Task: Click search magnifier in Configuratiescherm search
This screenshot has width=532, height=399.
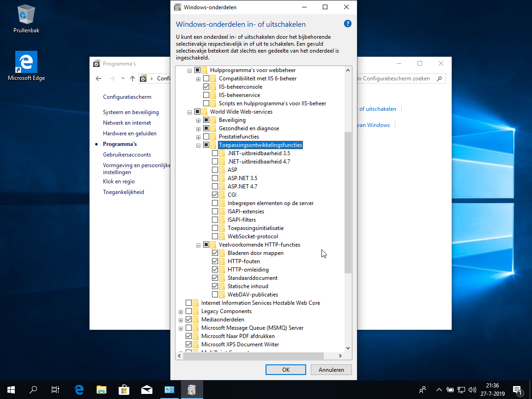Action: 439,79
